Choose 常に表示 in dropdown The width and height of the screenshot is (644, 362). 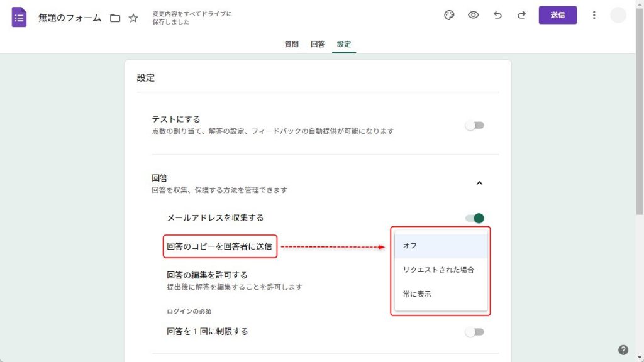pos(441,294)
